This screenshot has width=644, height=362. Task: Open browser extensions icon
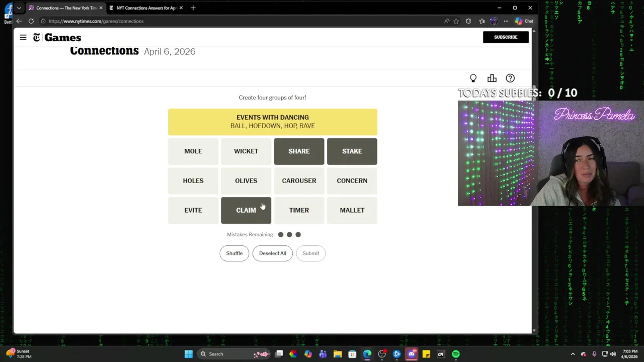[x=468, y=21]
